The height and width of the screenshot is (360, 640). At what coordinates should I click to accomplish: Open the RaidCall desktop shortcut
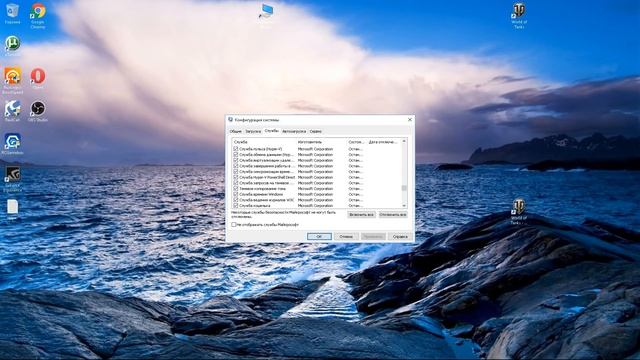[x=12, y=111]
